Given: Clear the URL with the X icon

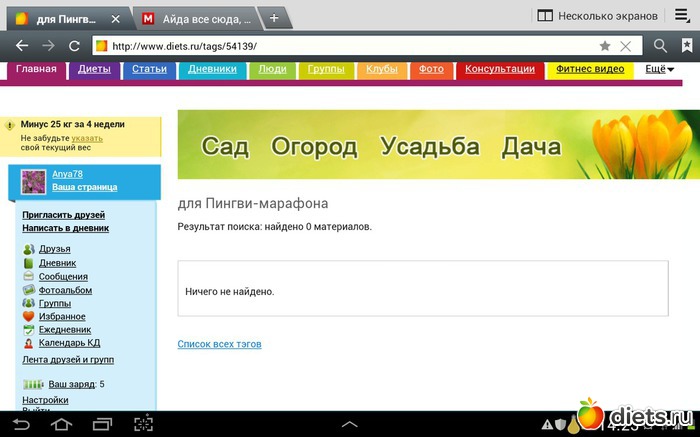Looking at the screenshot, I should coord(626,46).
